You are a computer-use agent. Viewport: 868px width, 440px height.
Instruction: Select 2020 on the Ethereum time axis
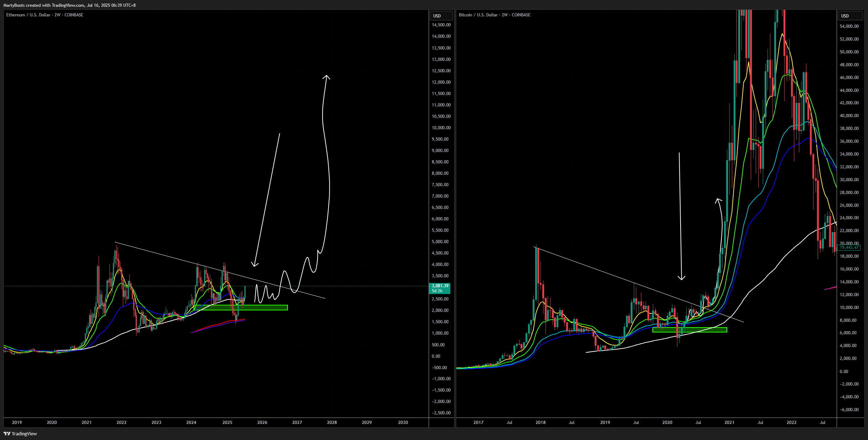click(x=52, y=423)
